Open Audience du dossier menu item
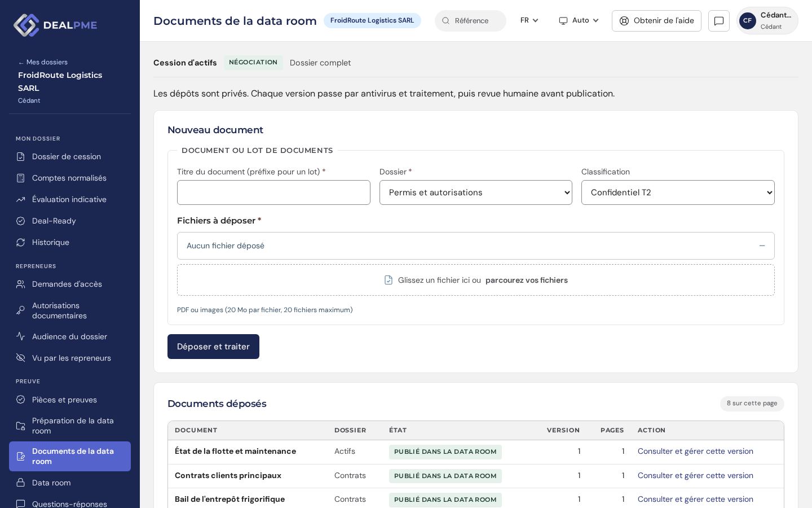 [x=70, y=336]
